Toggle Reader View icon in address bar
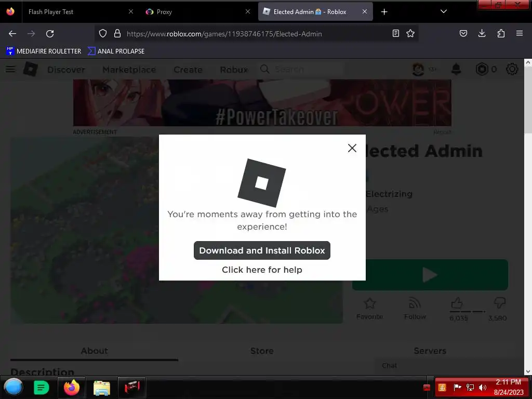 point(395,33)
